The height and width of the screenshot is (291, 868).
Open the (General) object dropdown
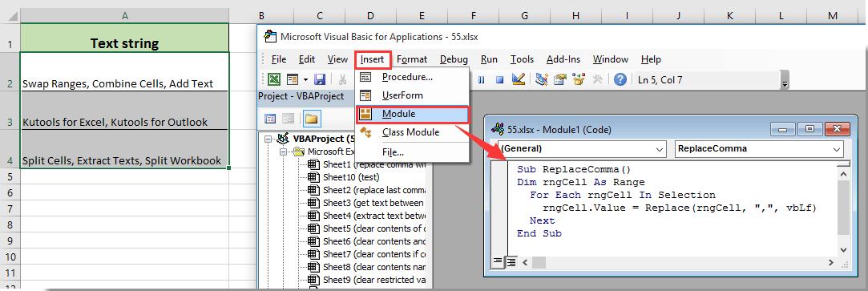(x=660, y=149)
